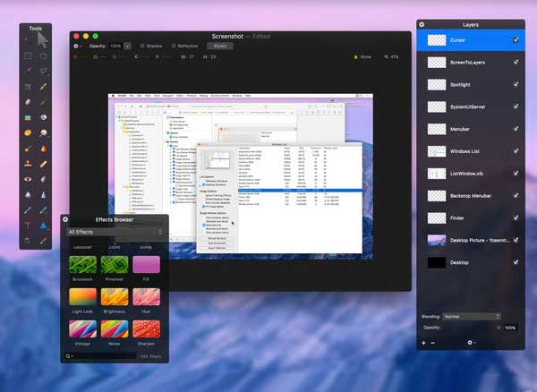The height and width of the screenshot is (392, 537).
Task: Apply the Hue effect
Action: (x=146, y=297)
